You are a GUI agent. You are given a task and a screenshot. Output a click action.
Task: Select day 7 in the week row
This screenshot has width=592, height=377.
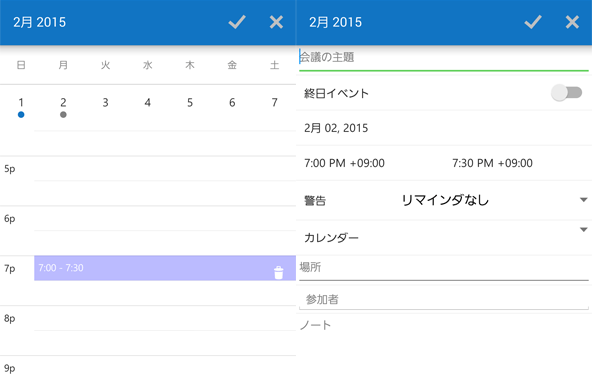(274, 103)
